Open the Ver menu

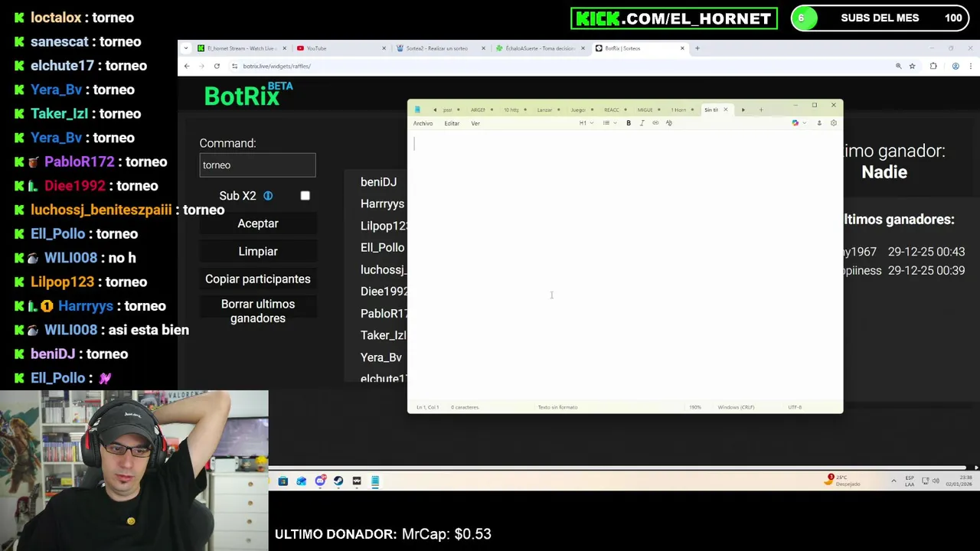pos(475,124)
